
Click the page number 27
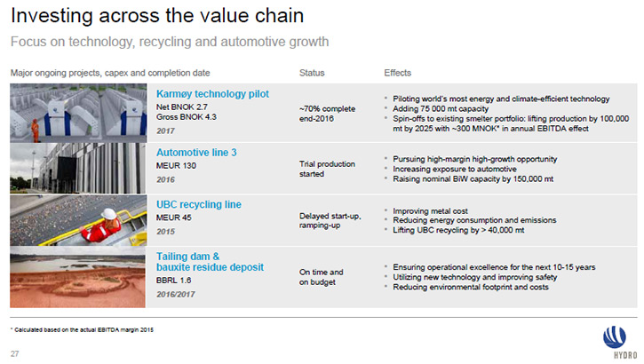14,353
